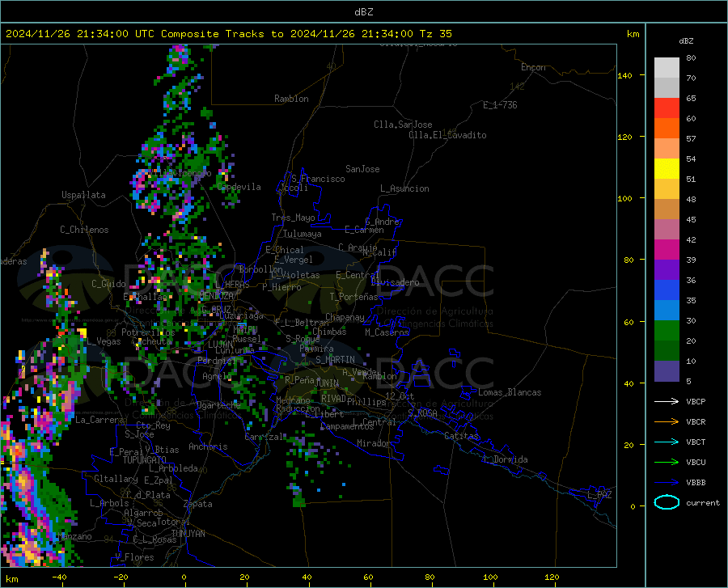Select the light orange 57–54 dBZ band
This screenshot has width=728, height=588.
pyautogui.click(x=667, y=149)
